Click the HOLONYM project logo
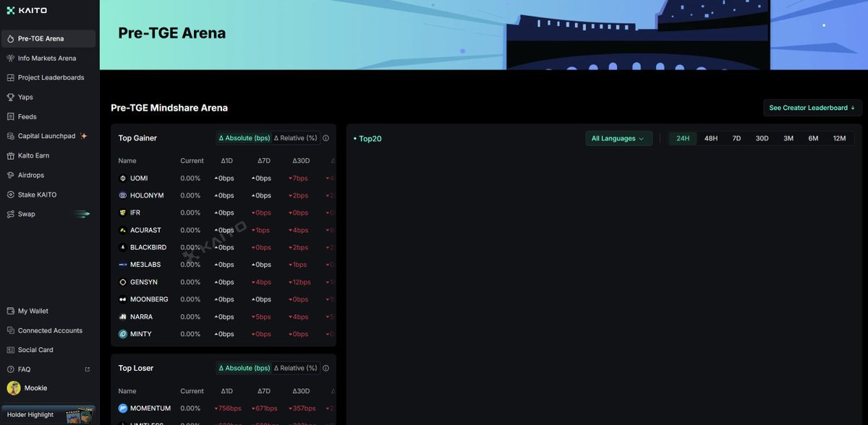Viewport: 868px width, 425px height. pyautogui.click(x=123, y=196)
